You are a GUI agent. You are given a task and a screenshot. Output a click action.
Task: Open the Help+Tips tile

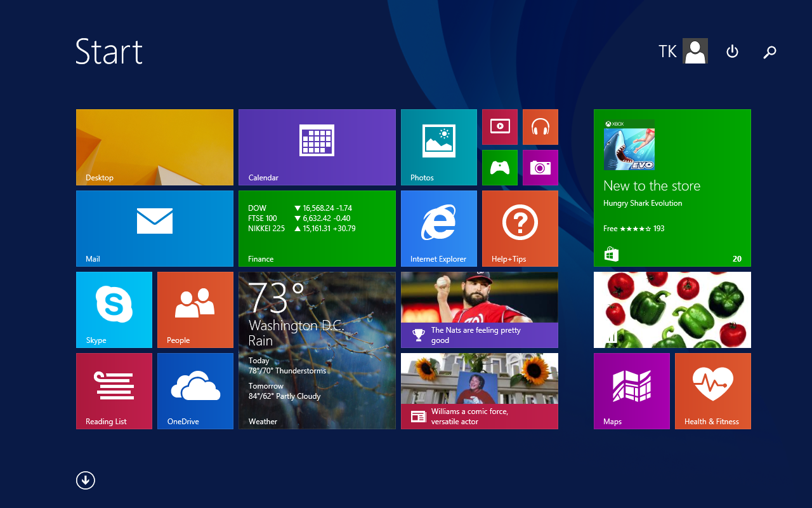tap(520, 229)
